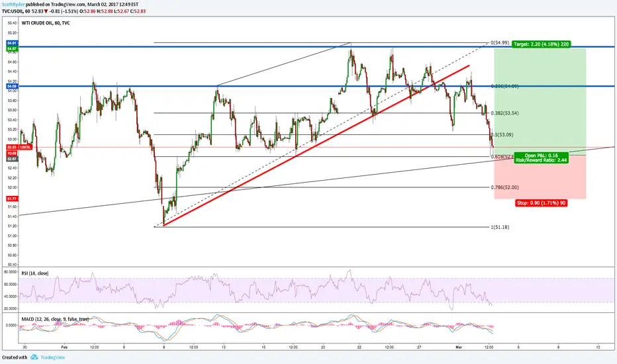Open the ScottRyder author link
Image resolution: width=617 pixels, height=364 pixels.
[13, 5]
